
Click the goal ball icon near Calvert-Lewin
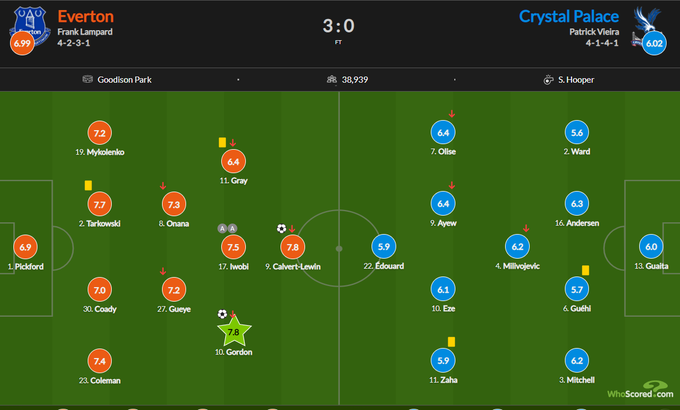281,228
